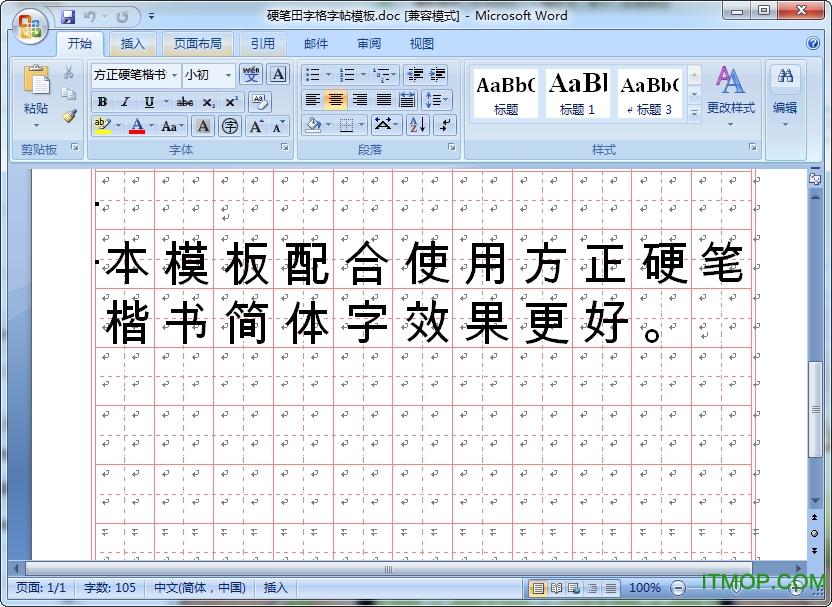
Task: Toggle italic formatting
Action: 125,99
